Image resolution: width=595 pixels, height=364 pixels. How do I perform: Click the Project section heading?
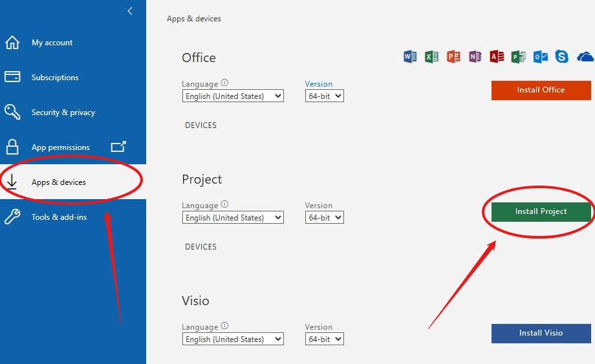click(x=202, y=179)
